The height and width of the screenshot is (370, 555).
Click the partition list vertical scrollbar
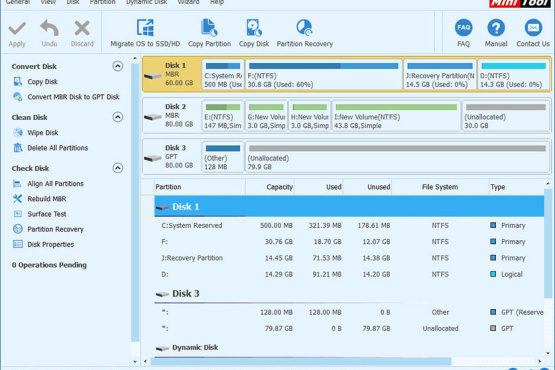point(548,244)
